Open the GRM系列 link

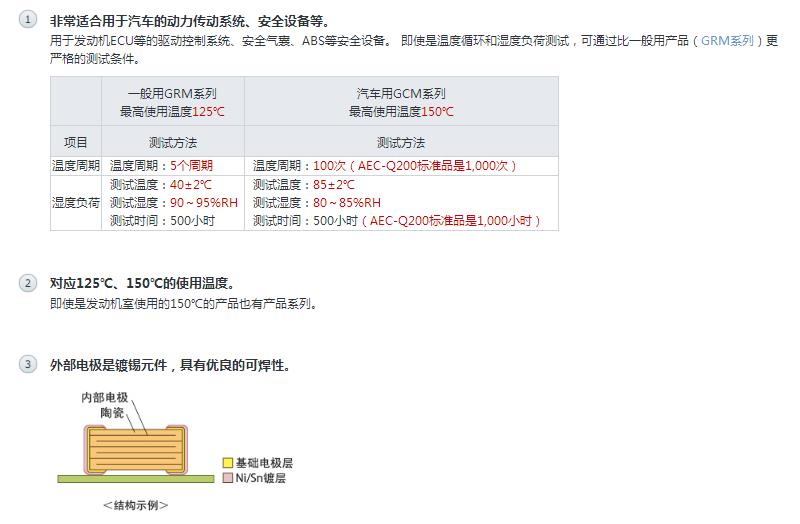pyautogui.click(x=727, y=40)
